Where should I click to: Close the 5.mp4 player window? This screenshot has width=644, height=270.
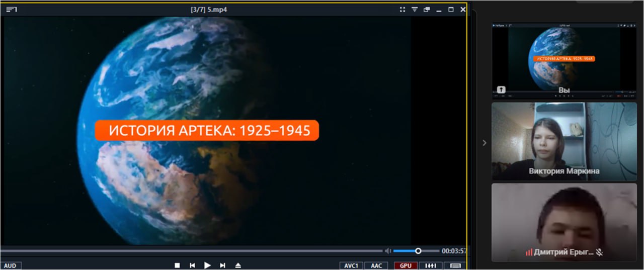click(463, 10)
